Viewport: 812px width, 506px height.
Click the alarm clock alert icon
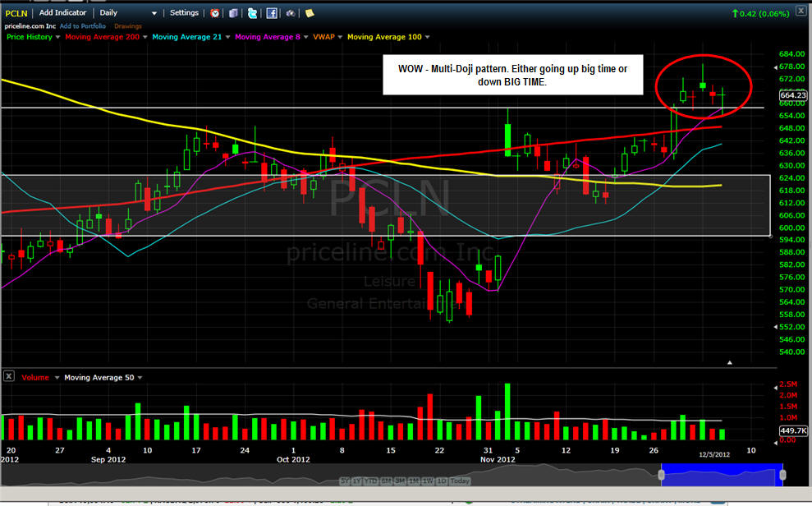pyautogui.click(x=215, y=13)
